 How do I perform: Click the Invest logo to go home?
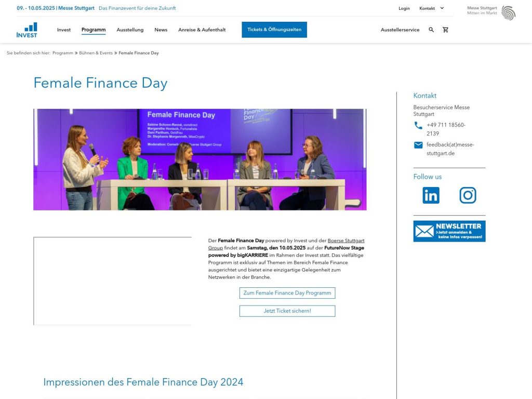point(26,30)
